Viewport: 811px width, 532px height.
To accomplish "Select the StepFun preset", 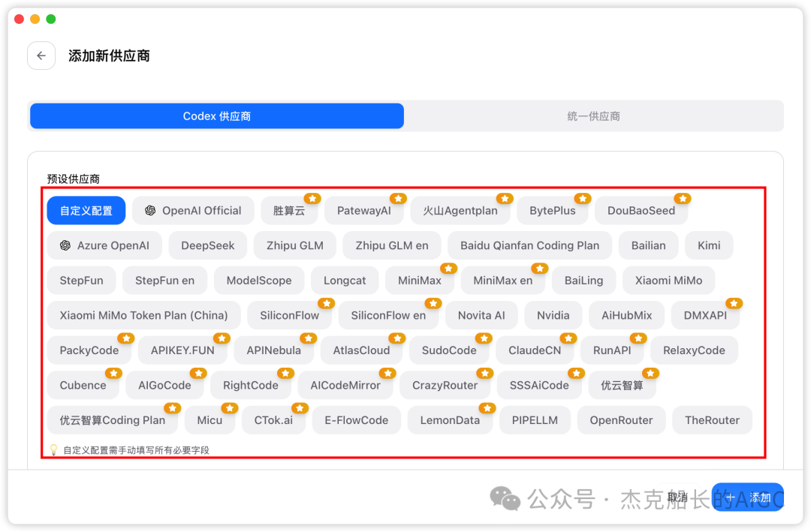I will (x=81, y=280).
